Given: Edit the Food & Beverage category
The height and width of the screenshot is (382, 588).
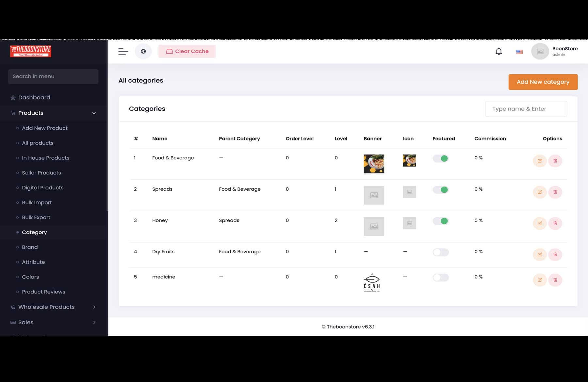Looking at the screenshot, I should [540, 161].
